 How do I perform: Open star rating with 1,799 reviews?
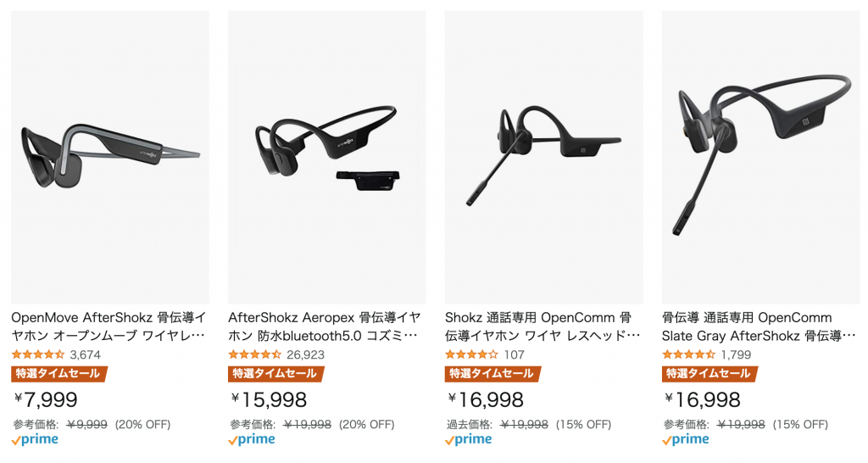pyautogui.click(x=688, y=354)
